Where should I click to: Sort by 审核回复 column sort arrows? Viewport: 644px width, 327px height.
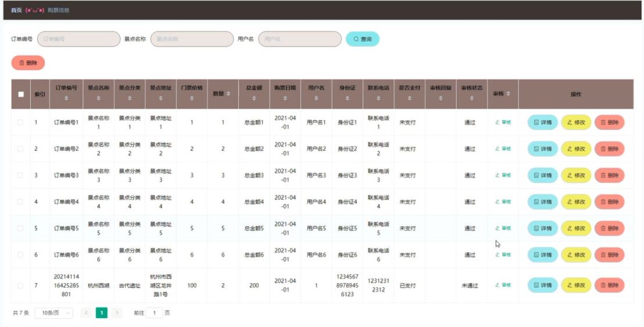coord(441,98)
